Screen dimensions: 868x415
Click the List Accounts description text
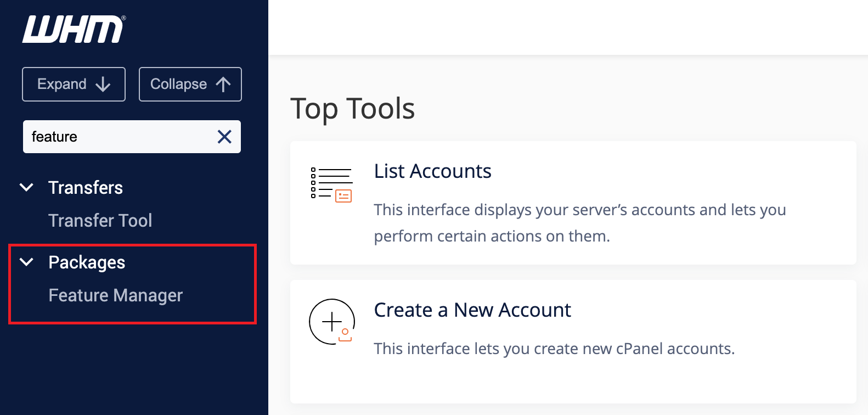[x=579, y=223]
